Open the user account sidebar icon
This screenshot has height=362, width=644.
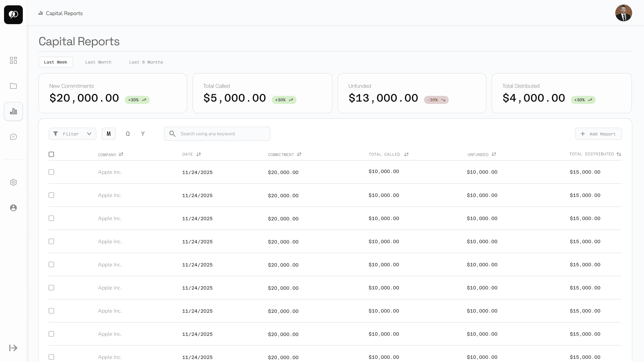point(13,208)
